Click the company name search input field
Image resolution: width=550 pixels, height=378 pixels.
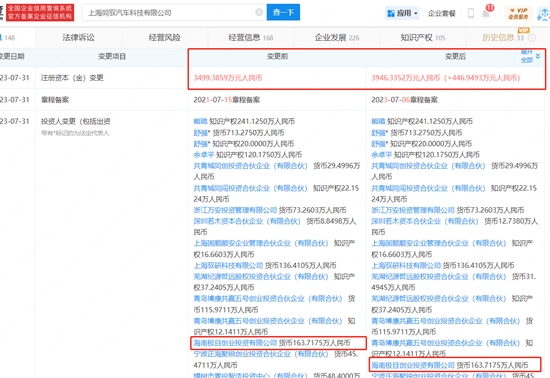click(x=170, y=13)
